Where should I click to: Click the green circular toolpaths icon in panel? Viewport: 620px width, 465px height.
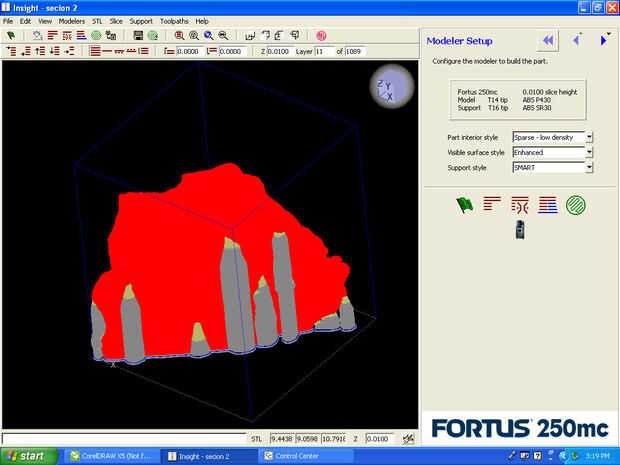pos(576,205)
